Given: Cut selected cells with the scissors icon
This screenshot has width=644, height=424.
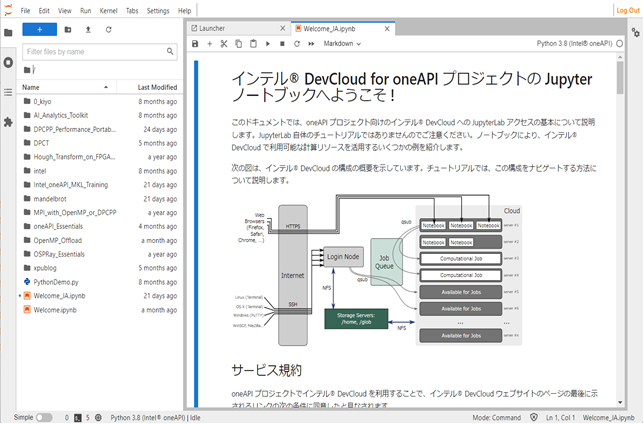Looking at the screenshot, I should pos(224,44).
